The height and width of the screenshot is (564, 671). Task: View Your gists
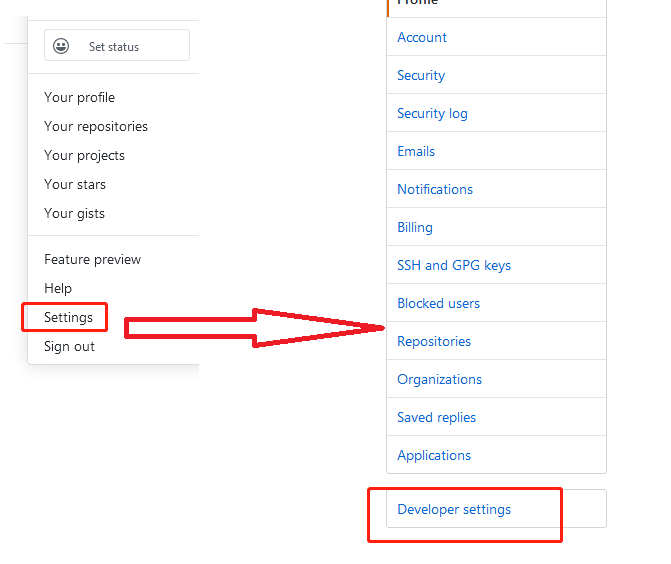point(74,214)
